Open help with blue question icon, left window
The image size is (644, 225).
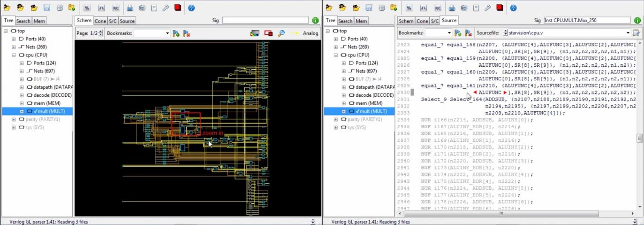(191, 8)
